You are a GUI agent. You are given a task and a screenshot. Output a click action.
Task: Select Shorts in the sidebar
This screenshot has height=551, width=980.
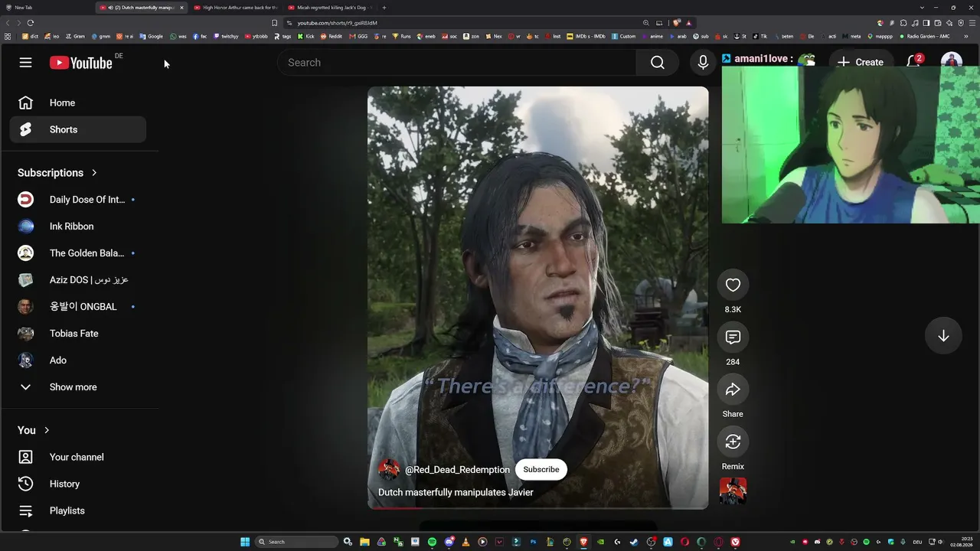click(77, 129)
